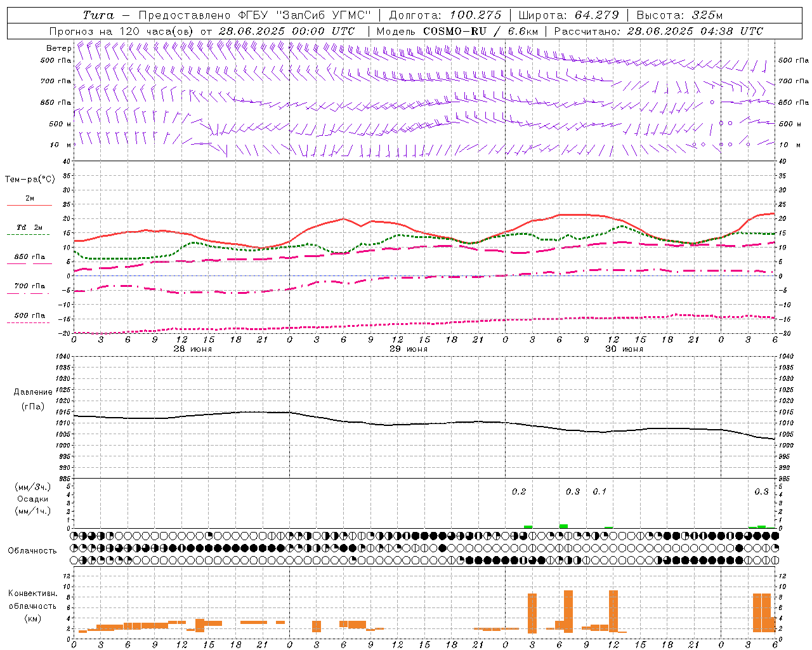Click the "(гПа)" unit label under Давление
The height and width of the screenshot is (650, 812).
click(x=33, y=406)
